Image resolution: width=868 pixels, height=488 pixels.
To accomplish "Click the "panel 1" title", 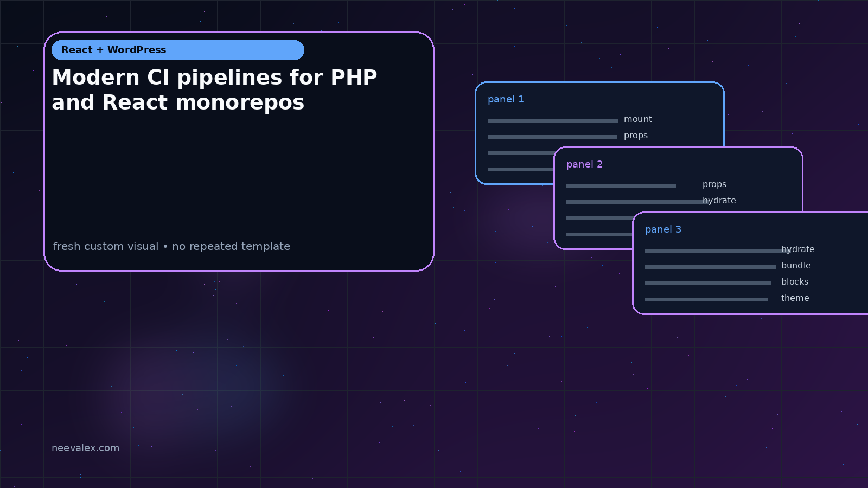I will pyautogui.click(x=506, y=99).
